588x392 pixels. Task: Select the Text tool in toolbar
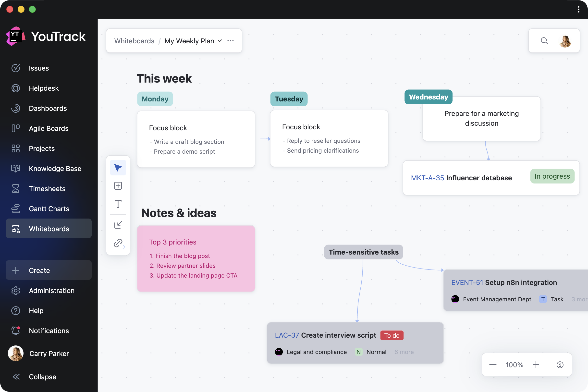[x=118, y=204]
